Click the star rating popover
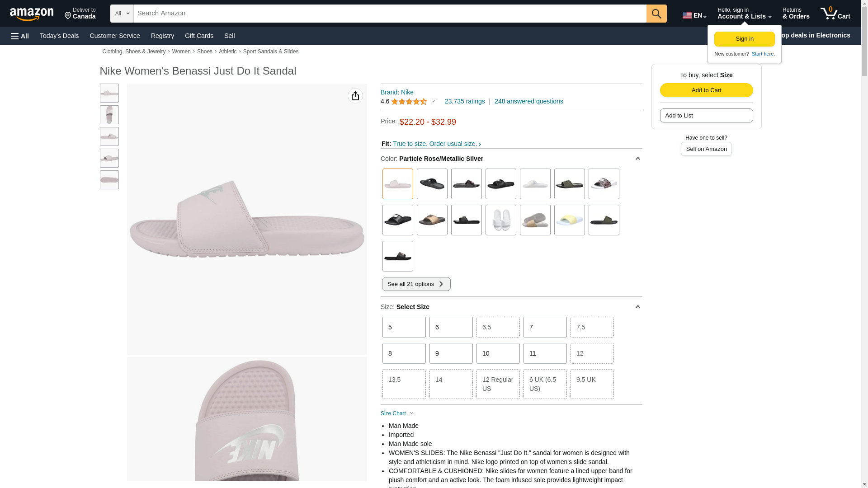868x488 pixels. [412, 102]
